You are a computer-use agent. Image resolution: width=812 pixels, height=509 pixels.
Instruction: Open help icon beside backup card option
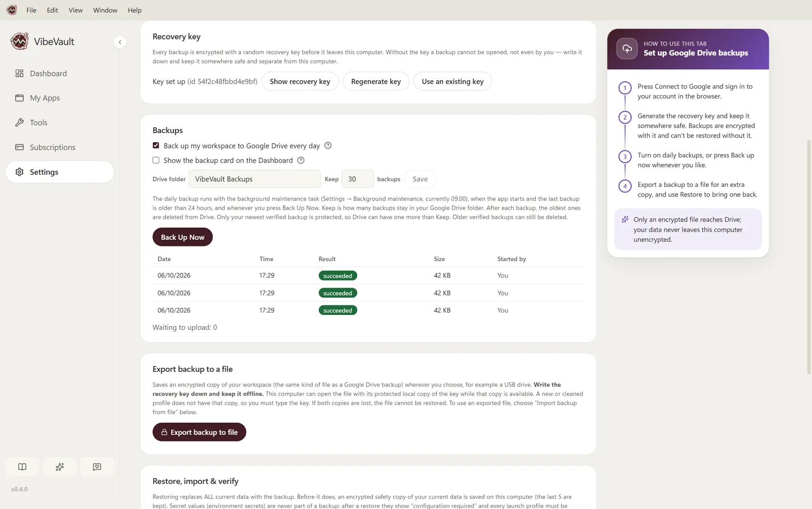pos(301,160)
